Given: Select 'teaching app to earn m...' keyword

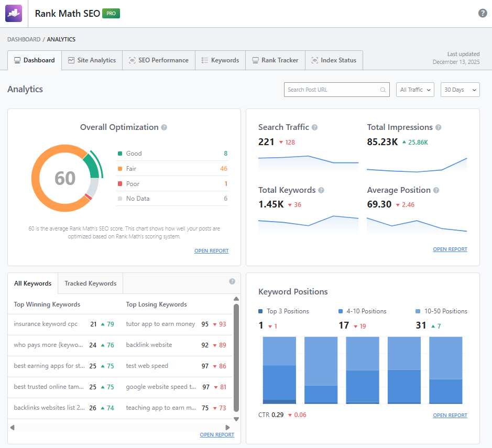Looking at the screenshot, I should [161, 408].
